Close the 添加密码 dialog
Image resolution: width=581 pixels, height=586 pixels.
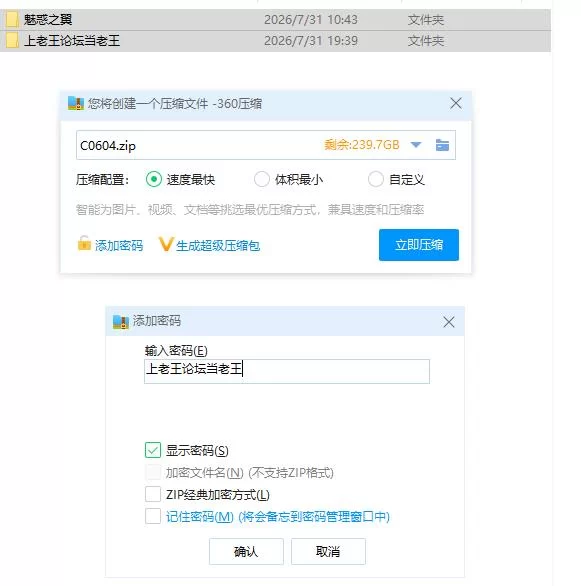[x=449, y=322]
